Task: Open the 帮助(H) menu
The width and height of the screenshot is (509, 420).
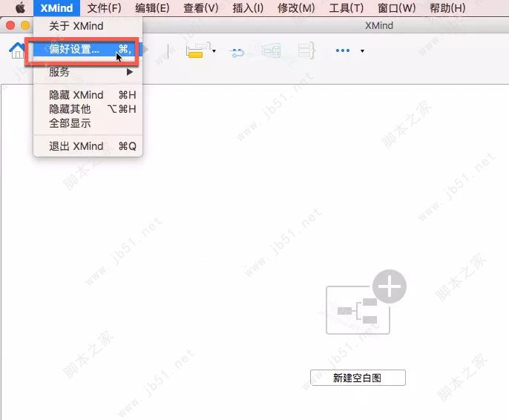Action: pyautogui.click(x=447, y=7)
